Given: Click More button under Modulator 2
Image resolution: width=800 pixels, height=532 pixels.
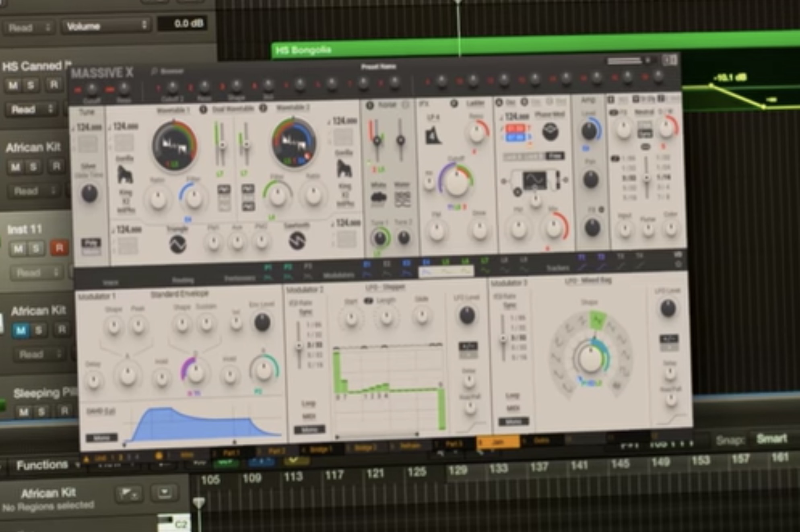Looking at the screenshot, I should 309,430.
